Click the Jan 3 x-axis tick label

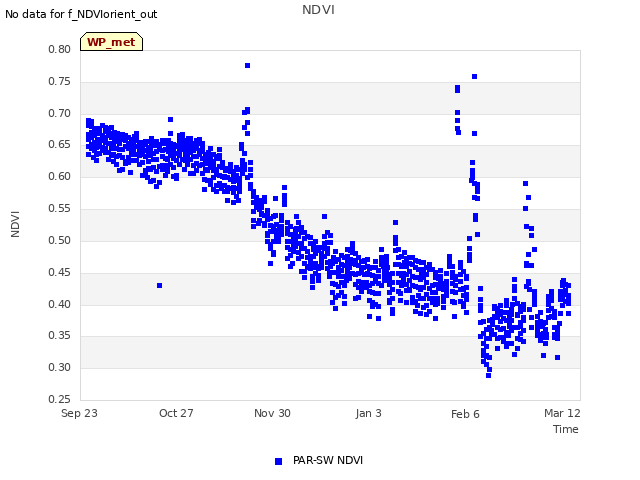(368, 413)
